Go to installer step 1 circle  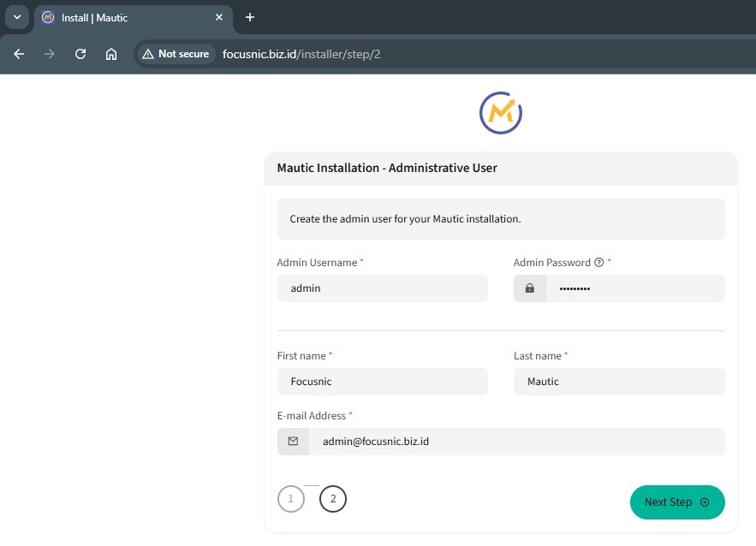tap(291, 499)
